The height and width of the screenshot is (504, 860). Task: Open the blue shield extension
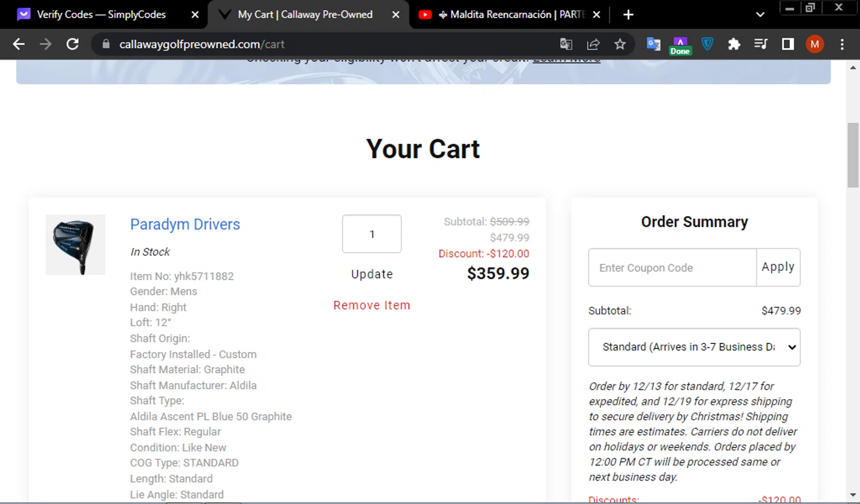(707, 44)
